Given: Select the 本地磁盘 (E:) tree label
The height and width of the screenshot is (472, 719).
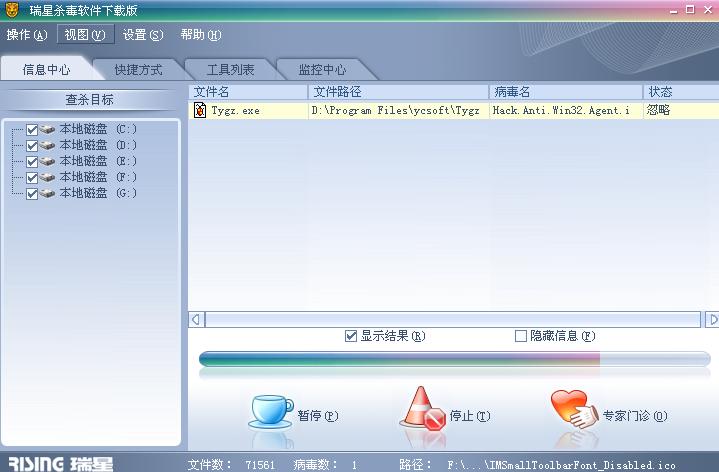Looking at the screenshot, I should tap(98, 161).
